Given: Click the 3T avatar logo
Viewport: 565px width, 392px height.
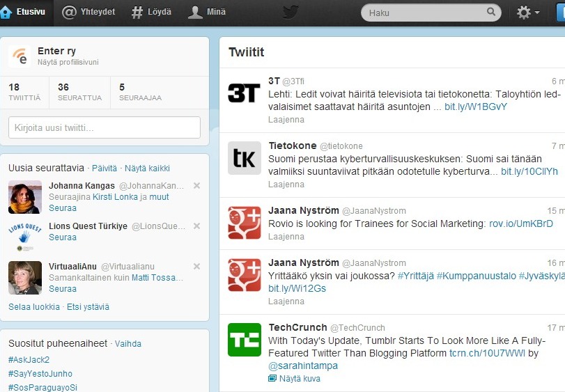Looking at the screenshot, I should click(245, 93).
